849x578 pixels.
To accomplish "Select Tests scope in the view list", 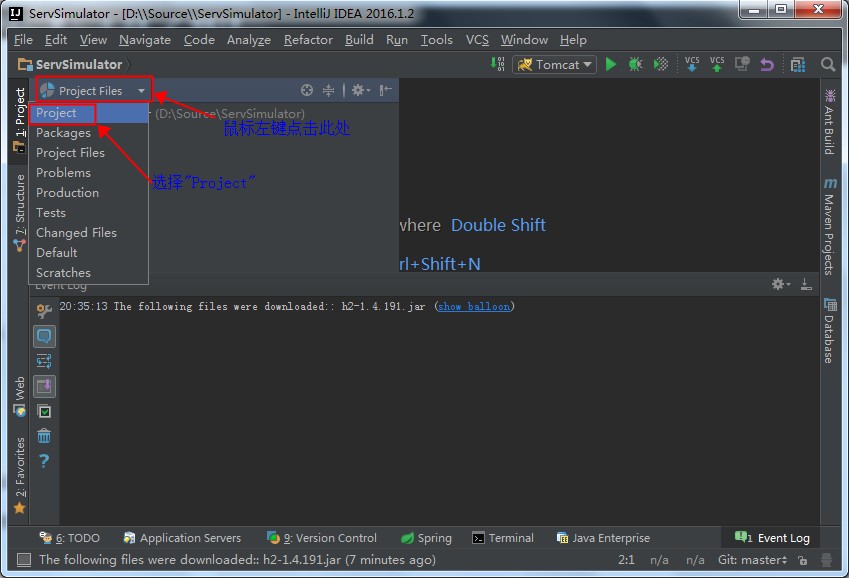I will click(88, 213).
